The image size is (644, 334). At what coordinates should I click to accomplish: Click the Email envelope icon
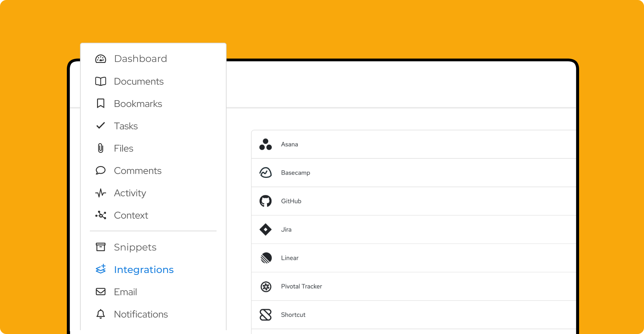[x=101, y=292]
